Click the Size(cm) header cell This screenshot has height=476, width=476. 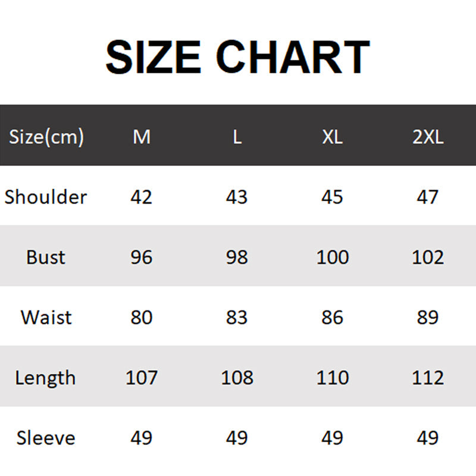click(46, 137)
